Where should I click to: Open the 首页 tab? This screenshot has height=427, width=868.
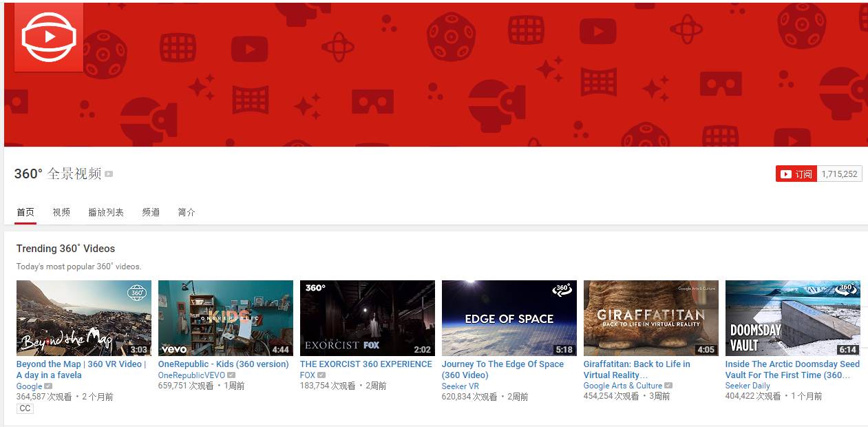(x=25, y=212)
